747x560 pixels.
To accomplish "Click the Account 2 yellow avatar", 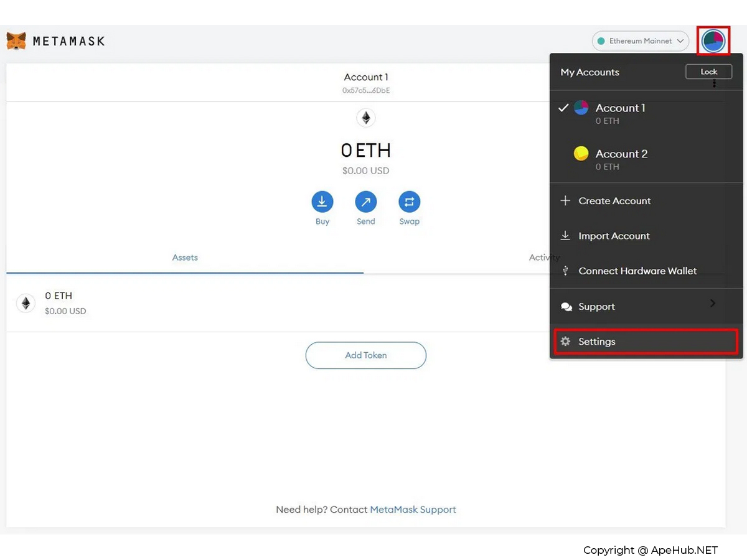I will 581,154.
